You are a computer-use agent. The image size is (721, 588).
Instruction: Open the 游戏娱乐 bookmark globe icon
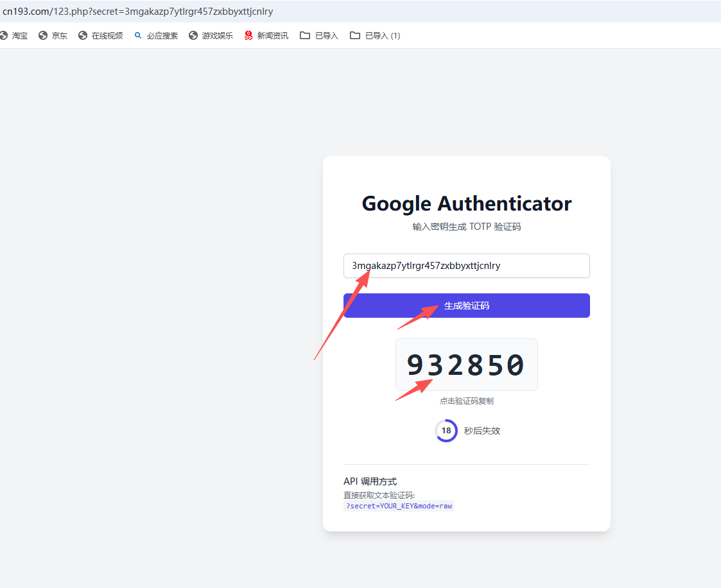pos(193,36)
